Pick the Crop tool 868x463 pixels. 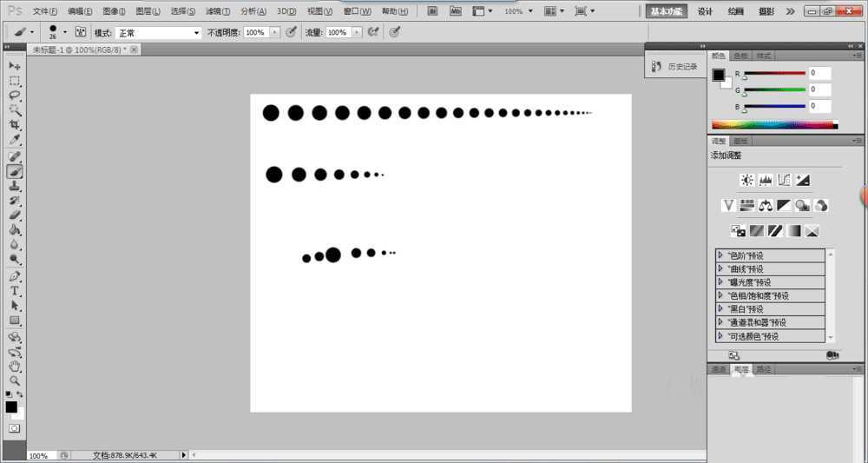point(15,125)
